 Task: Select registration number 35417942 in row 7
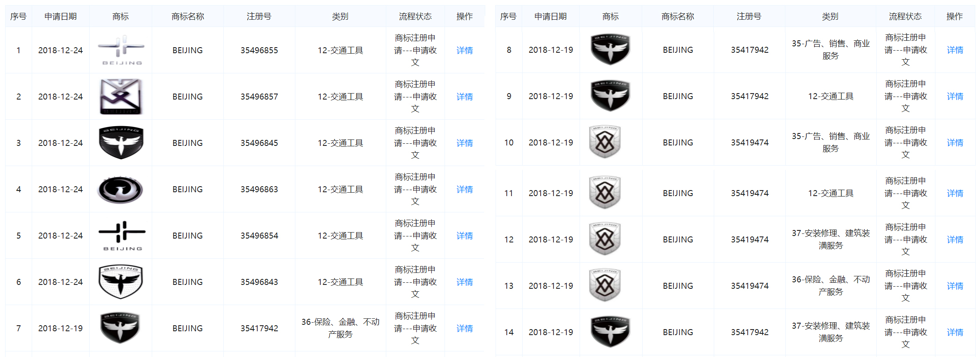click(x=259, y=328)
